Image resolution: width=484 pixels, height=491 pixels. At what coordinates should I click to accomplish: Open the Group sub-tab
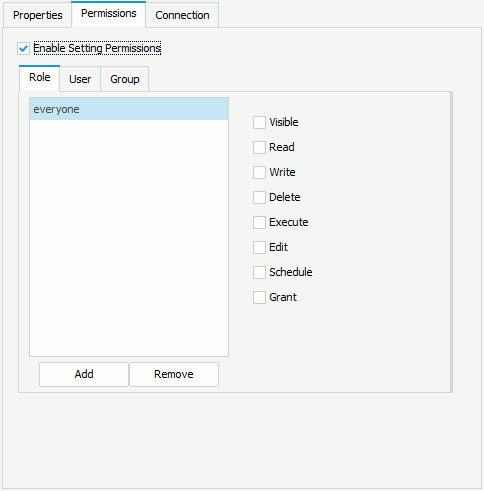pos(125,79)
